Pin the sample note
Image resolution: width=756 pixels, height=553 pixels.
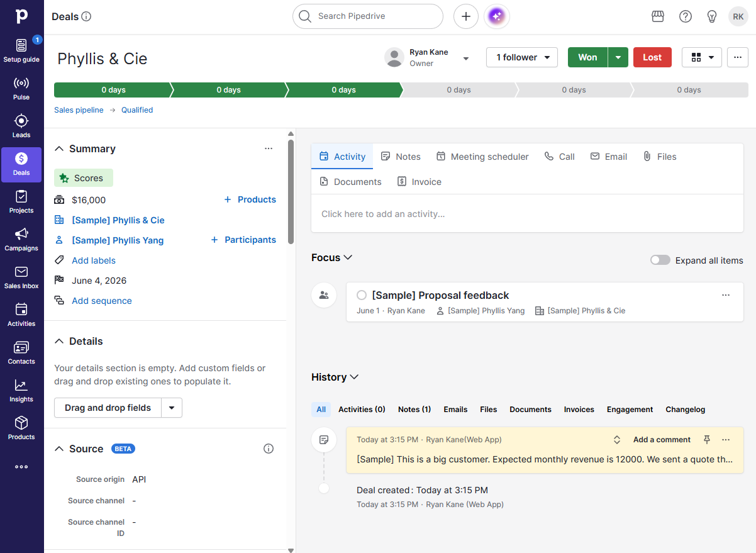coord(707,440)
